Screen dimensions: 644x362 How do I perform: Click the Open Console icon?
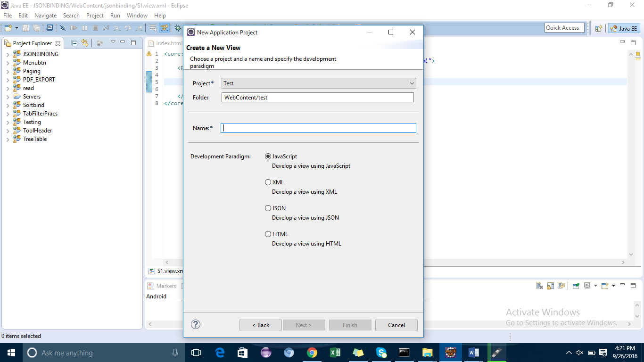click(x=604, y=286)
